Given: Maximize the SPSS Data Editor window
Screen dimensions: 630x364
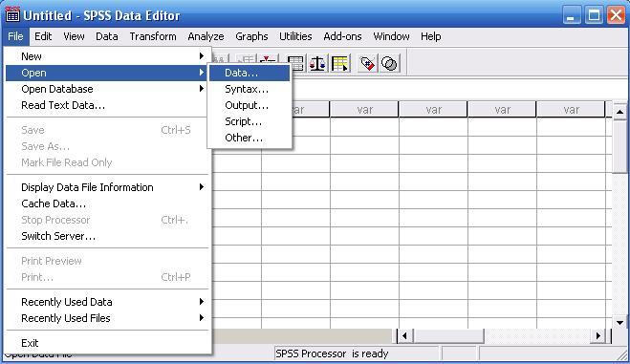Looking at the screenshot, I should [x=594, y=15].
